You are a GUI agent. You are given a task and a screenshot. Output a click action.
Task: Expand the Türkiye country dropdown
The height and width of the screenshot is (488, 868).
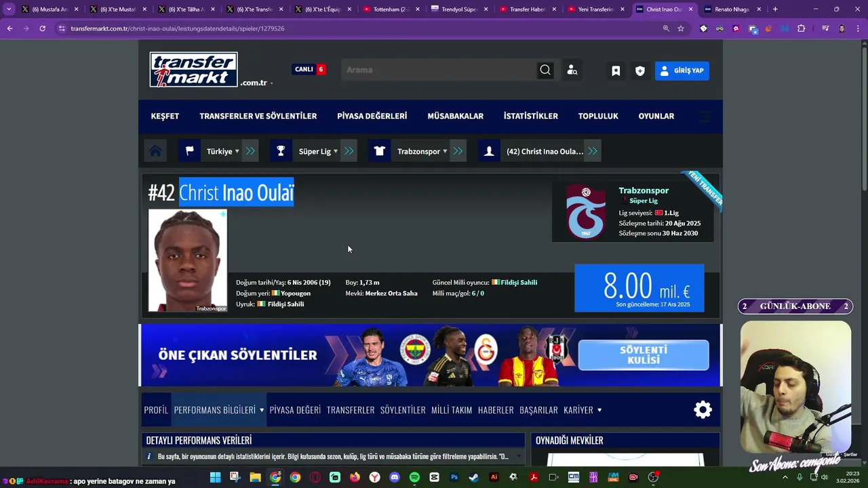coord(223,151)
